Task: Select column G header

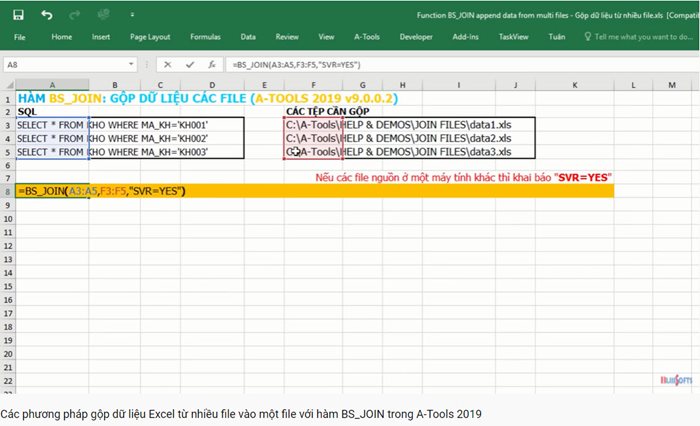Action: click(362, 85)
